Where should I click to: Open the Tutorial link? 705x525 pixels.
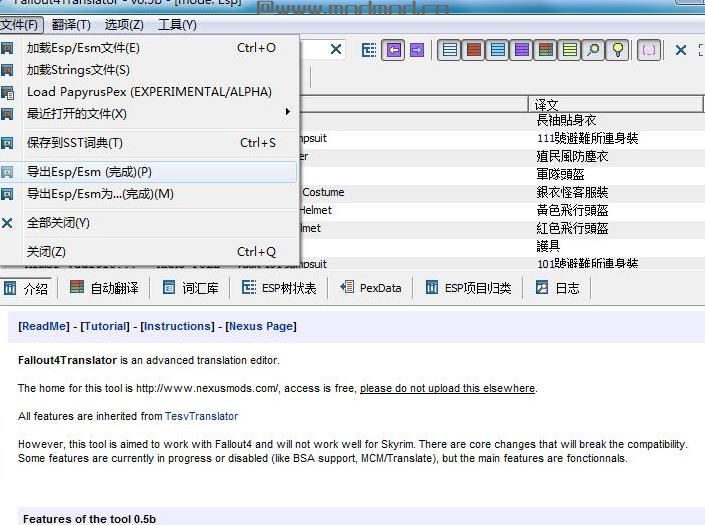pos(105,326)
